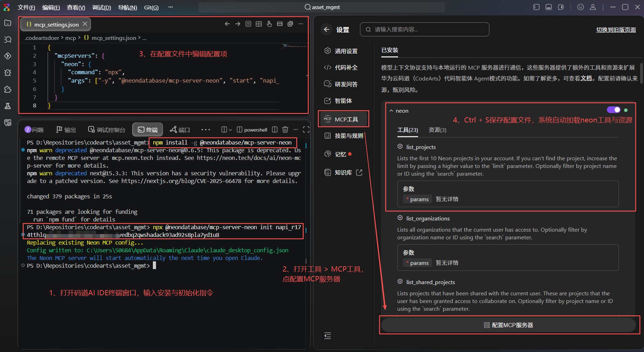Toggle the neon MCP server switch
The width and height of the screenshot is (644, 352).
(x=614, y=110)
